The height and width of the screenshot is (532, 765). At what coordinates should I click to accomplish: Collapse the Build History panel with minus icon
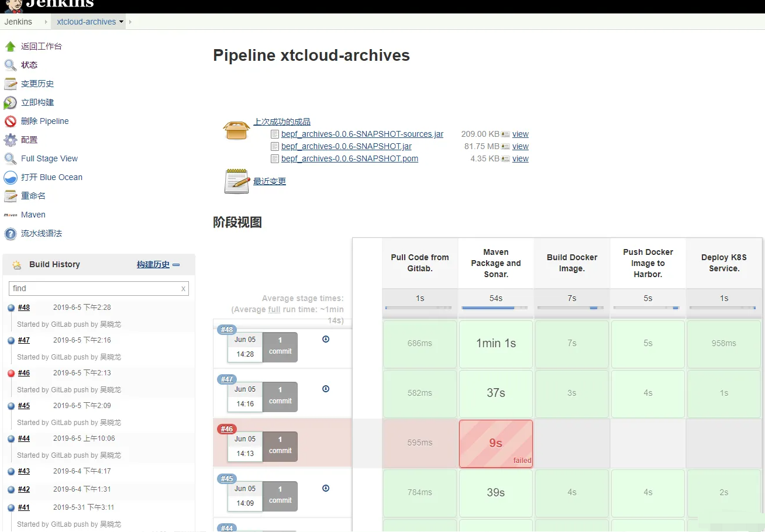coord(176,265)
